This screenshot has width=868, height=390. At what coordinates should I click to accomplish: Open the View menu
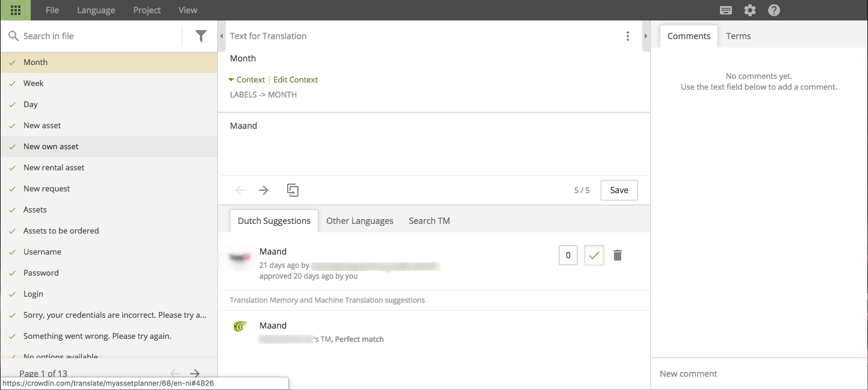tap(188, 10)
